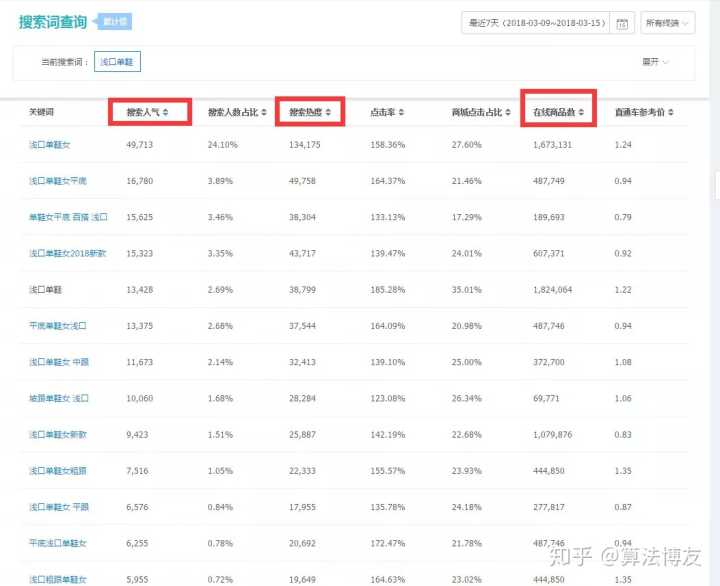Select the 13,375 search popularity value

(x=140, y=326)
